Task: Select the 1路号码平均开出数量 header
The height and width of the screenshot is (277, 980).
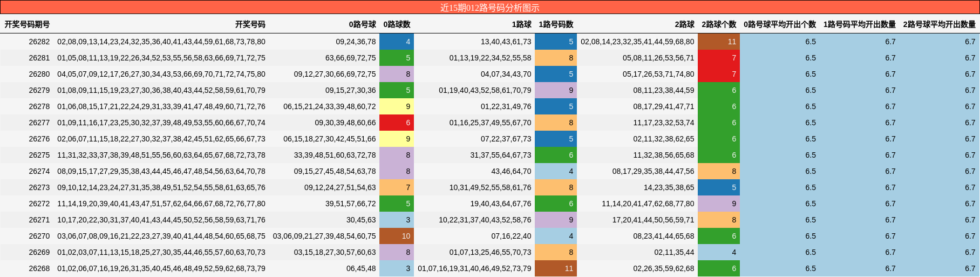Action: tap(860, 24)
